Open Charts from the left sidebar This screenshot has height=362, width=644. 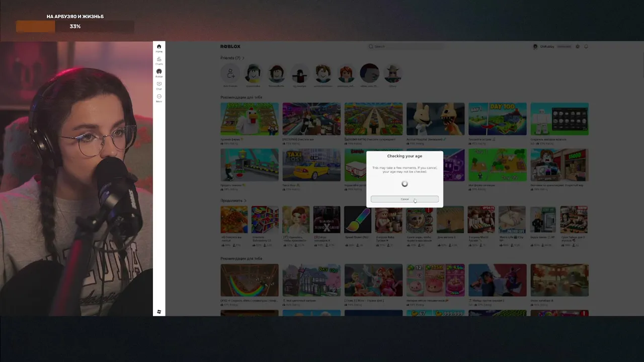(159, 60)
